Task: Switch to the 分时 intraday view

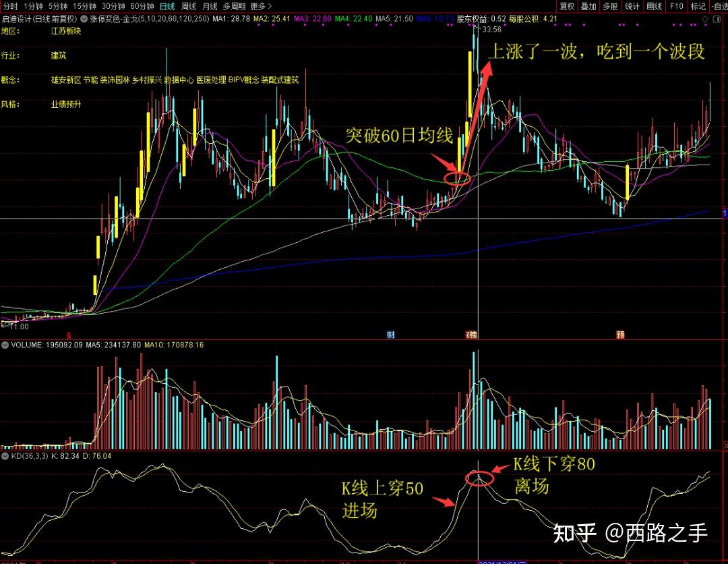Action: coord(10,6)
